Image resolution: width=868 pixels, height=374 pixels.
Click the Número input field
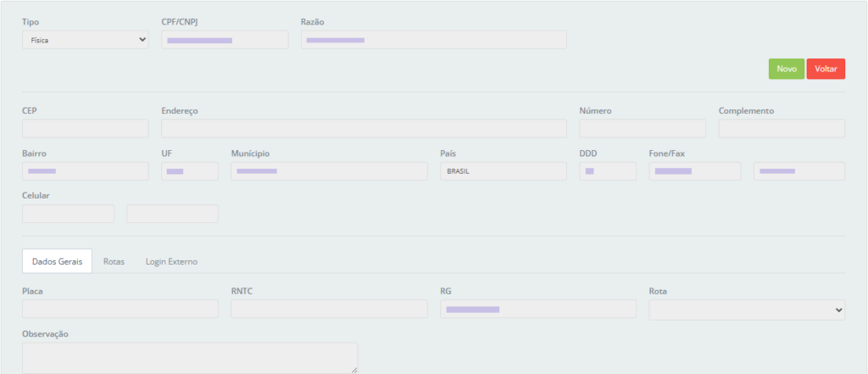(643, 128)
